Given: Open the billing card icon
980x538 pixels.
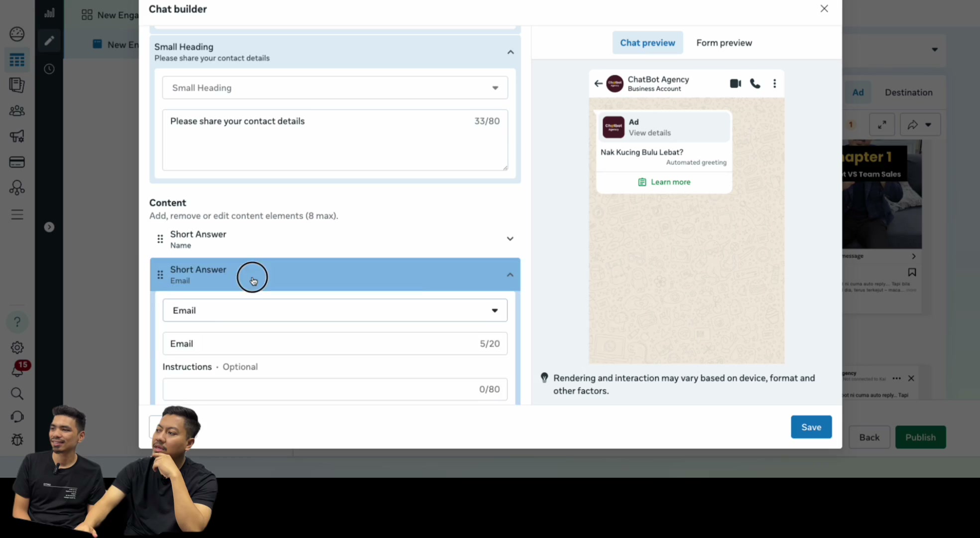Looking at the screenshot, I should (17, 162).
